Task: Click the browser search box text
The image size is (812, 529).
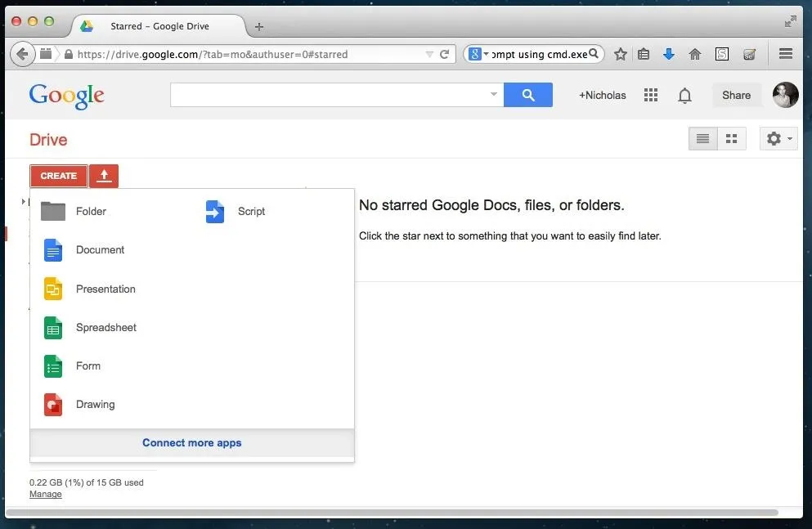Action: [x=539, y=54]
